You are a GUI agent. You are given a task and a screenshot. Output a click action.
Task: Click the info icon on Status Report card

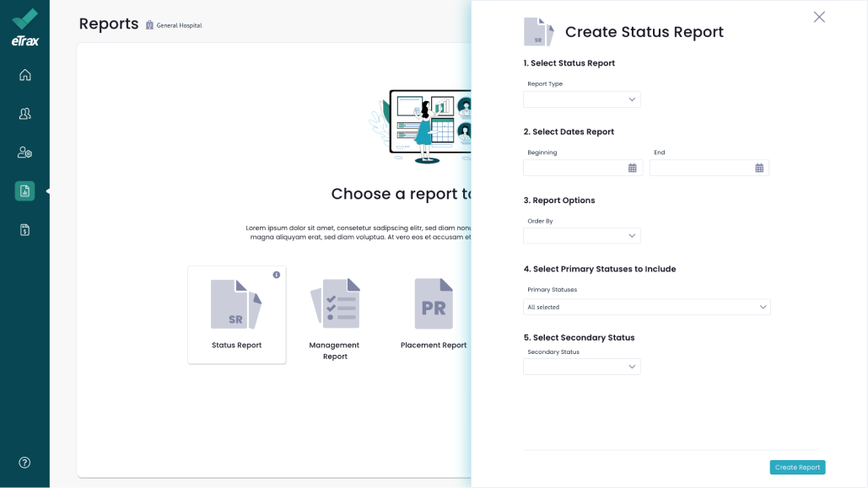276,275
